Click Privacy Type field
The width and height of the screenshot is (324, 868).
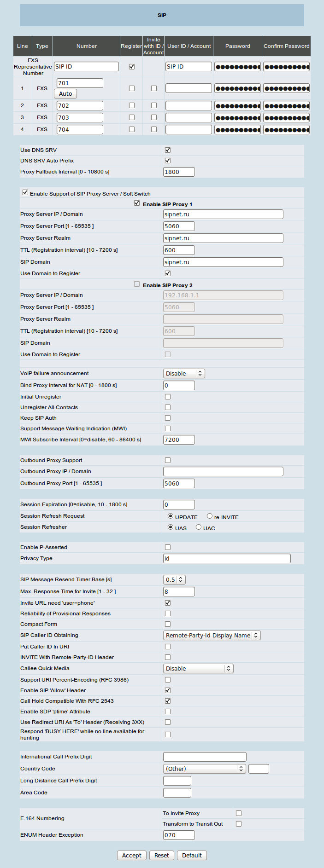coord(227,559)
